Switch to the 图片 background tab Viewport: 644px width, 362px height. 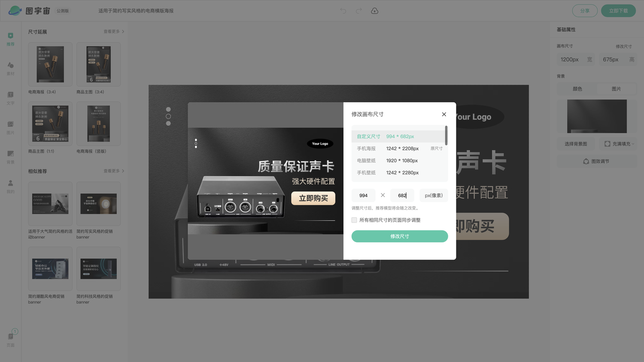tap(617, 89)
